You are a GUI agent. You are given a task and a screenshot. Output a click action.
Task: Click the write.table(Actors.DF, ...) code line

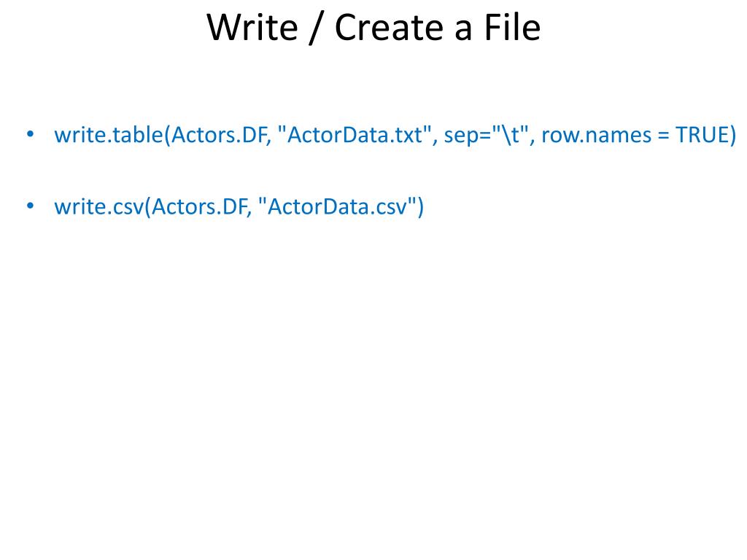[395, 135]
